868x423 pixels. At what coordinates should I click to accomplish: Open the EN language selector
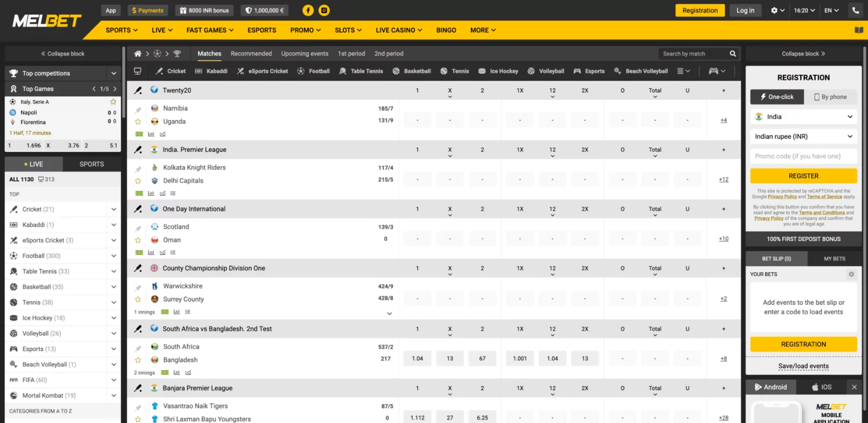[832, 10]
